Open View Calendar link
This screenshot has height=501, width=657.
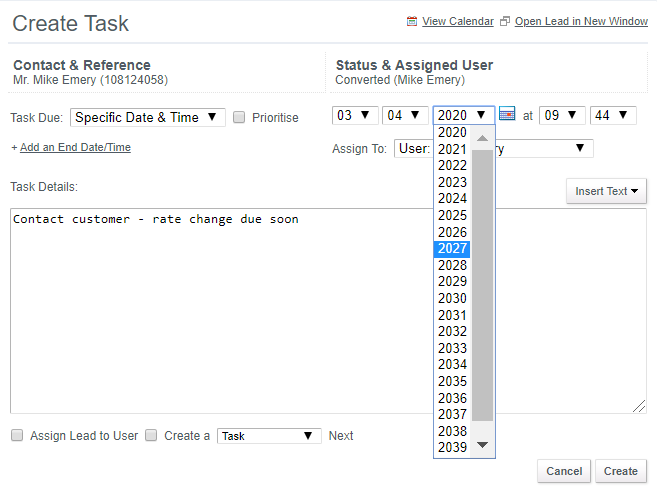(x=458, y=21)
